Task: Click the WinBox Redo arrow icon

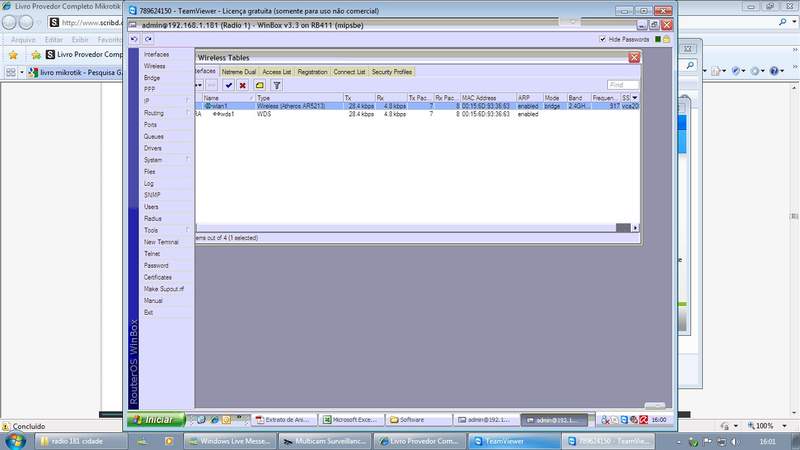Action: 148,39
